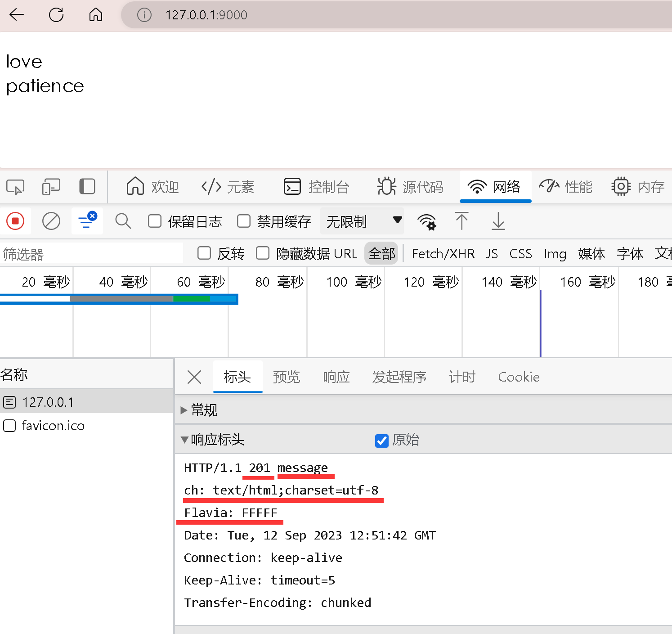Open the browser home page icon

pyautogui.click(x=96, y=15)
